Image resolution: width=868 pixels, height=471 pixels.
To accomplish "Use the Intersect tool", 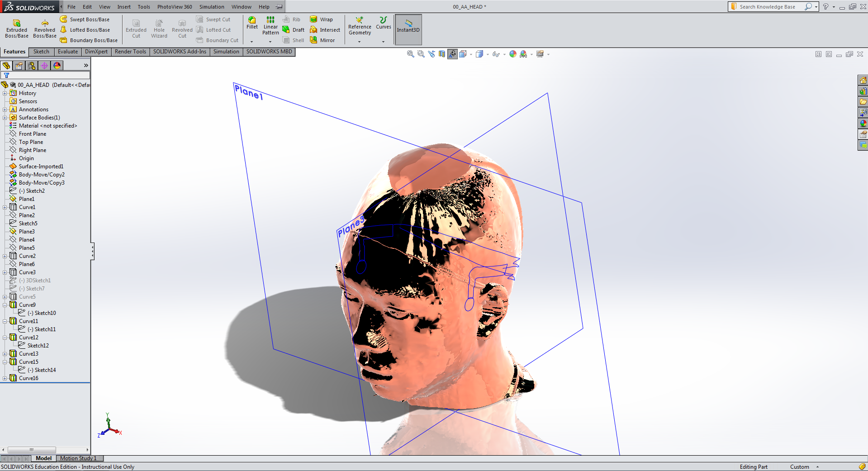I will pos(325,30).
